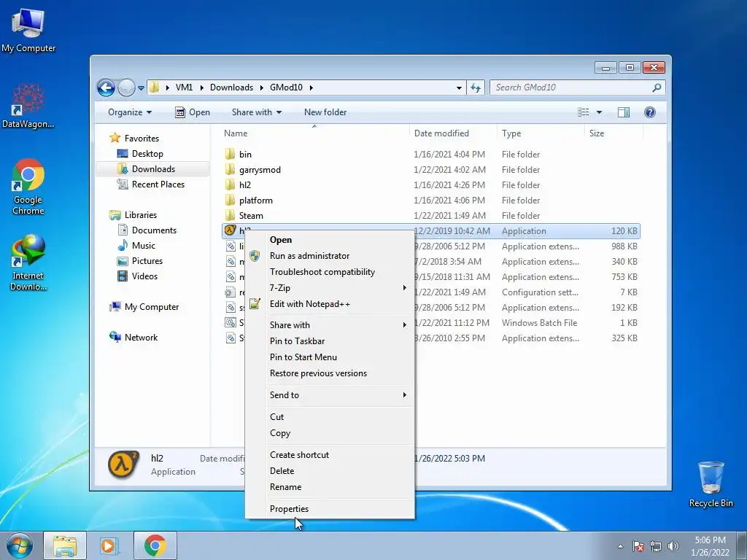
Task: Expand the view options dropdown arrow
Action: click(600, 112)
